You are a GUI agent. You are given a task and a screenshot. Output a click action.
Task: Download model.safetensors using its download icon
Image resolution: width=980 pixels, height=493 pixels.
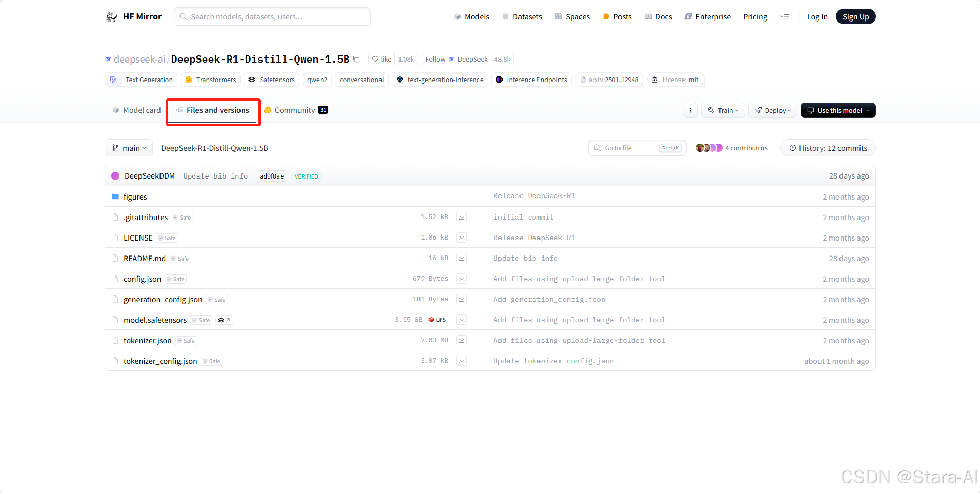click(462, 320)
